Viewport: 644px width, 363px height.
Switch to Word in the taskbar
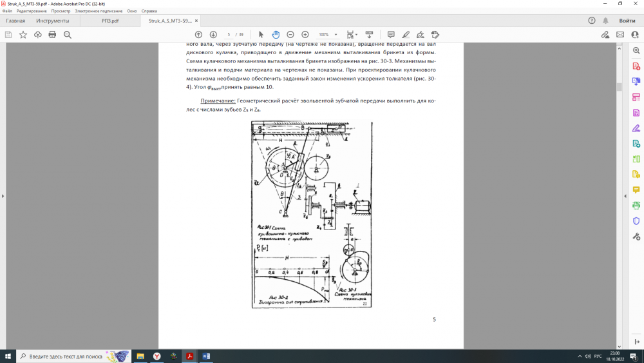point(206,357)
